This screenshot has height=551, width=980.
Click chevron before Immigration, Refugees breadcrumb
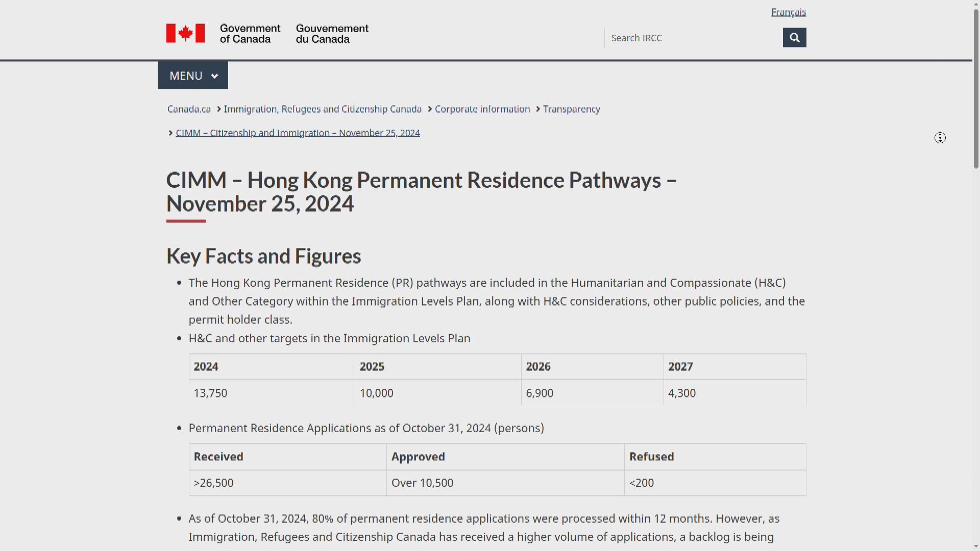[x=219, y=109]
